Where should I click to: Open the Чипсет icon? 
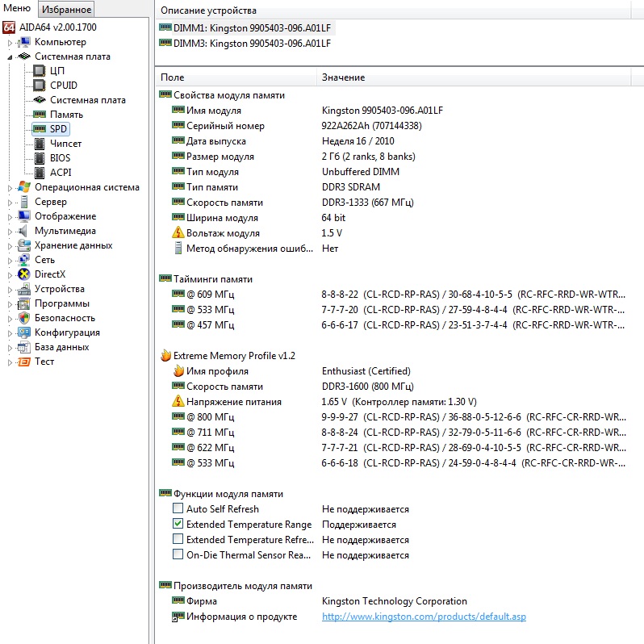click(x=40, y=144)
